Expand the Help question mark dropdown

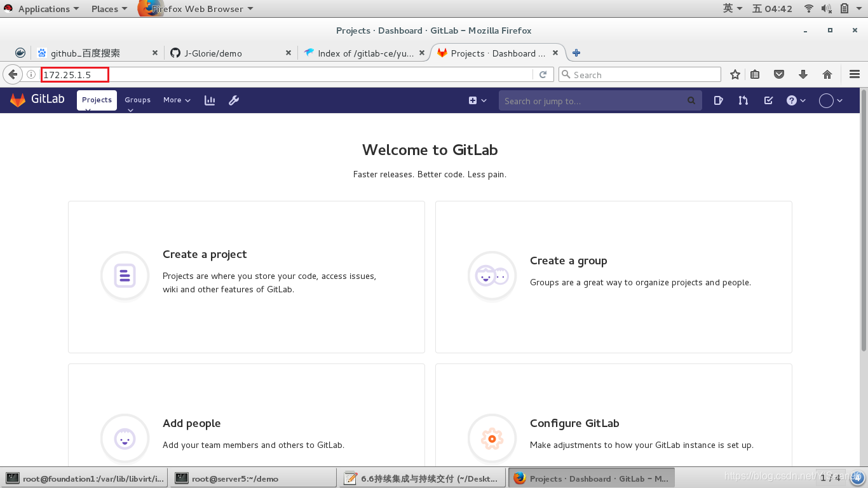[796, 100]
